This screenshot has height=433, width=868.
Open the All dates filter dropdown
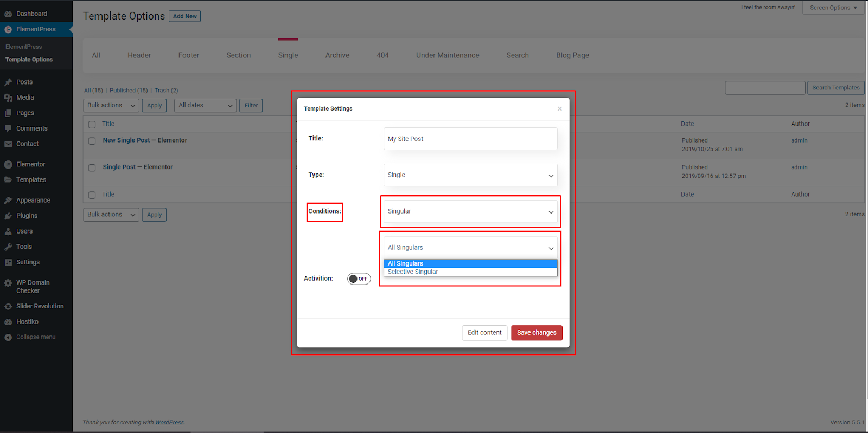(206, 105)
